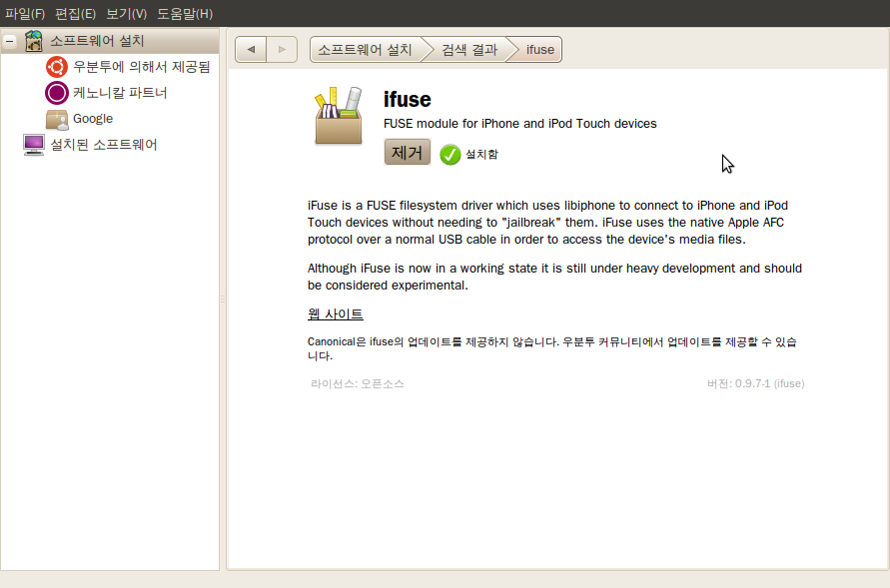The width and height of the screenshot is (890, 588).
Task: Open the 웹 사이트 link
Action: pyautogui.click(x=335, y=313)
